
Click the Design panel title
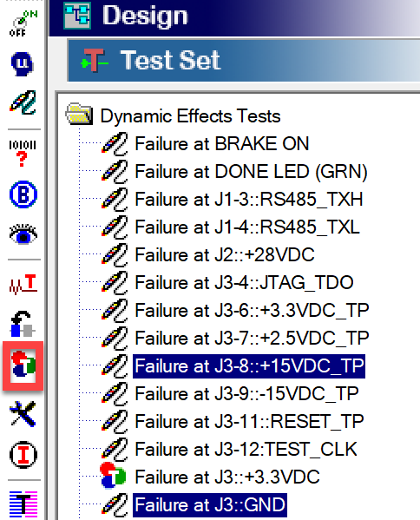[x=145, y=16]
